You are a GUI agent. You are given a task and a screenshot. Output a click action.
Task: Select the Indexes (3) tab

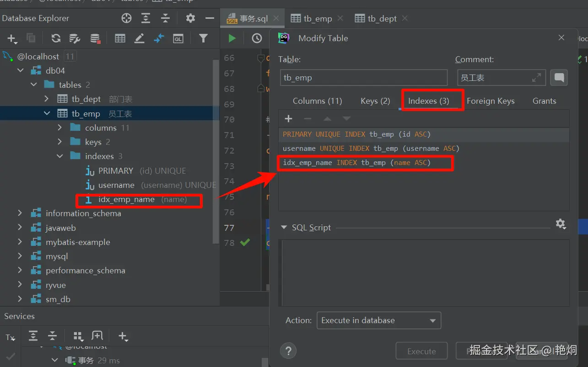pos(429,101)
